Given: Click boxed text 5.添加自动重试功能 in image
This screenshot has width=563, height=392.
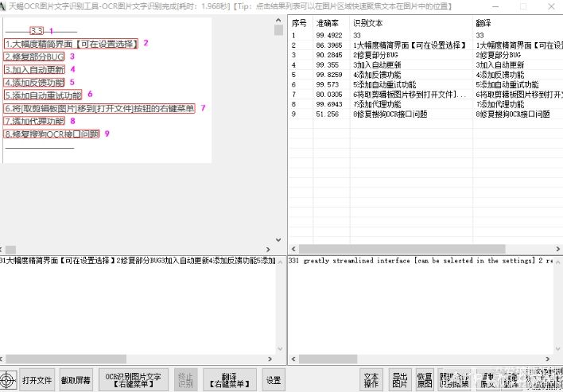Looking at the screenshot, I should [x=43, y=95].
